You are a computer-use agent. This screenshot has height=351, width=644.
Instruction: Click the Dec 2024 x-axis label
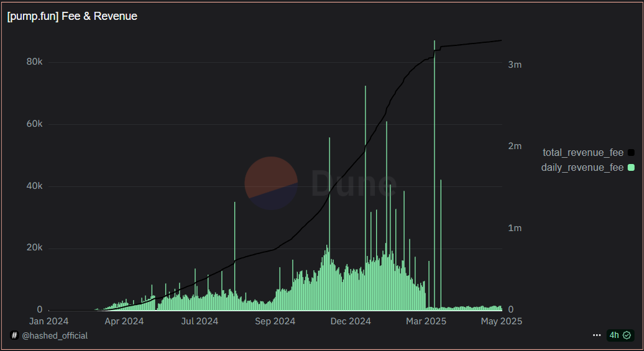coord(351,321)
